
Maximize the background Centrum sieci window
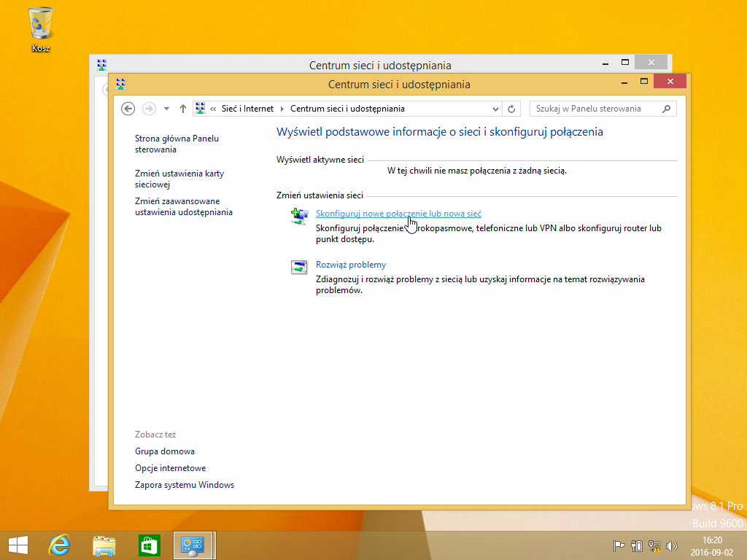(625, 63)
